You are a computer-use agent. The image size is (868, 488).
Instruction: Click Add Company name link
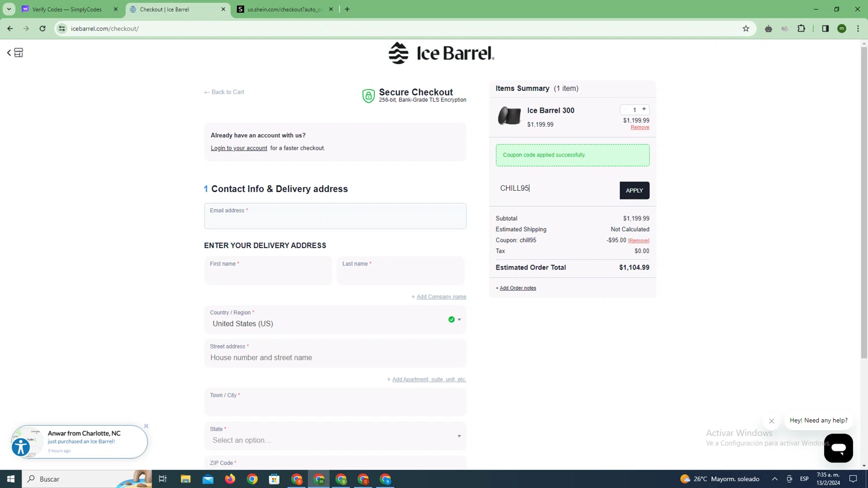441,297
